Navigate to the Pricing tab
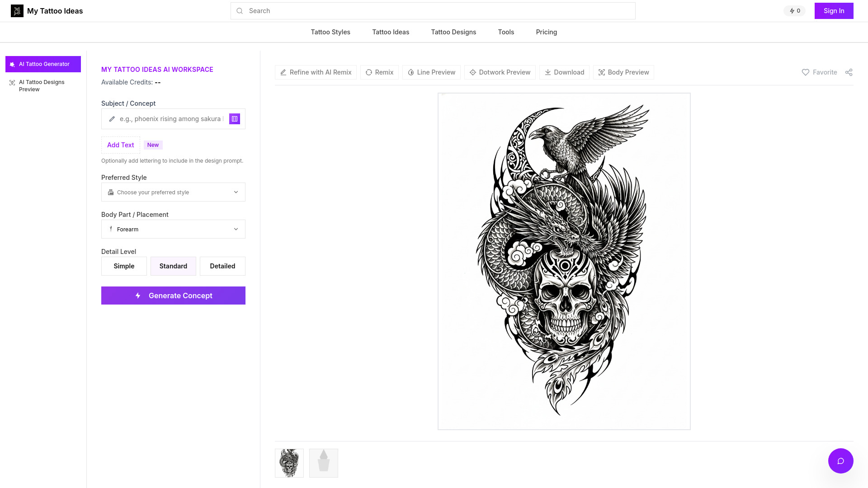868x488 pixels. 546,32
